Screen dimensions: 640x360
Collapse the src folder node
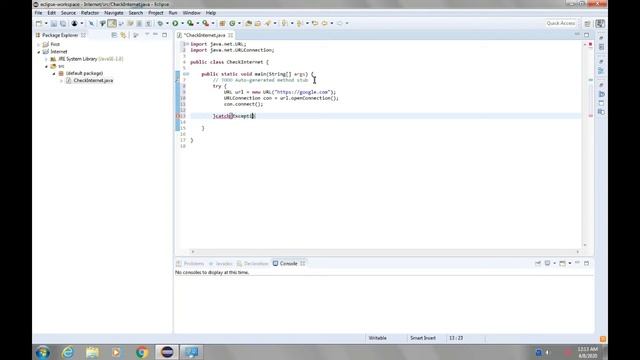point(47,66)
